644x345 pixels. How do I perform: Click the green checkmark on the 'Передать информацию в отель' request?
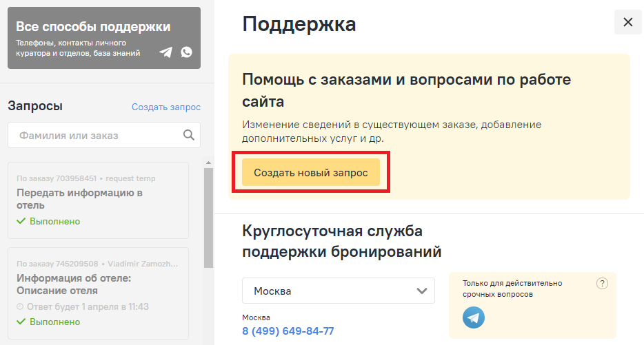pyautogui.click(x=21, y=222)
